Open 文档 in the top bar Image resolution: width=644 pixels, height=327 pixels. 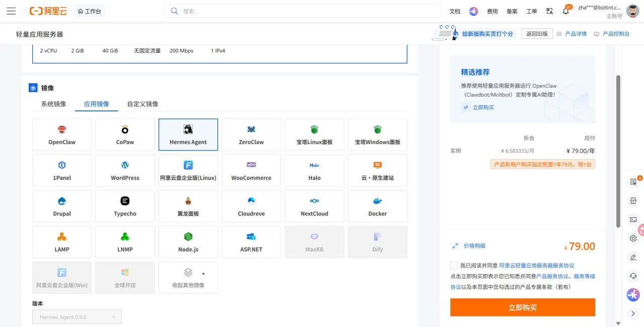pyautogui.click(x=454, y=11)
